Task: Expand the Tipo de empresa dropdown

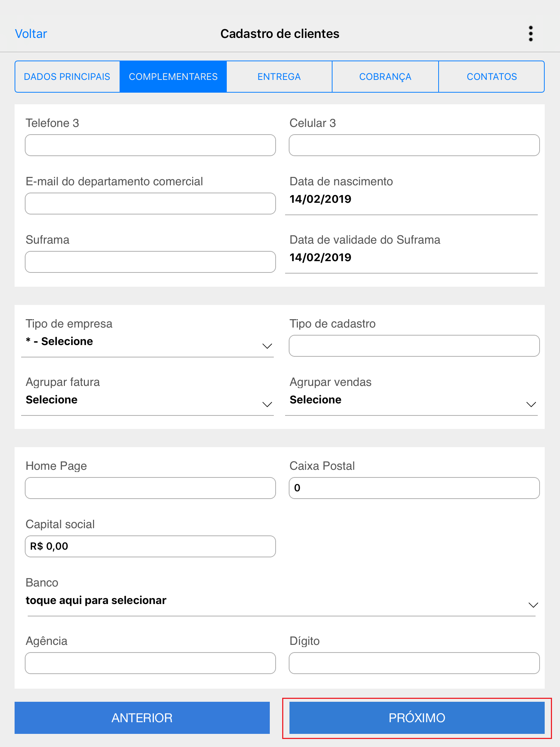Action: pyautogui.click(x=148, y=342)
